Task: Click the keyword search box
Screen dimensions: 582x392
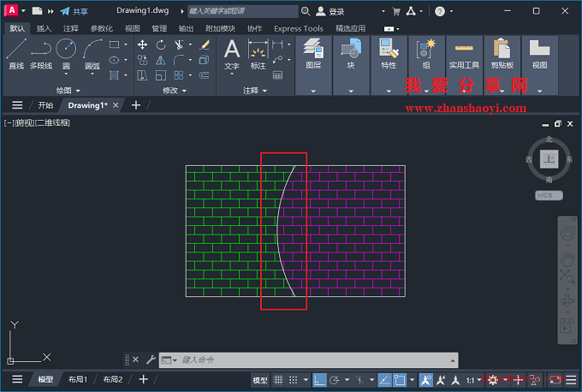Action: point(243,11)
